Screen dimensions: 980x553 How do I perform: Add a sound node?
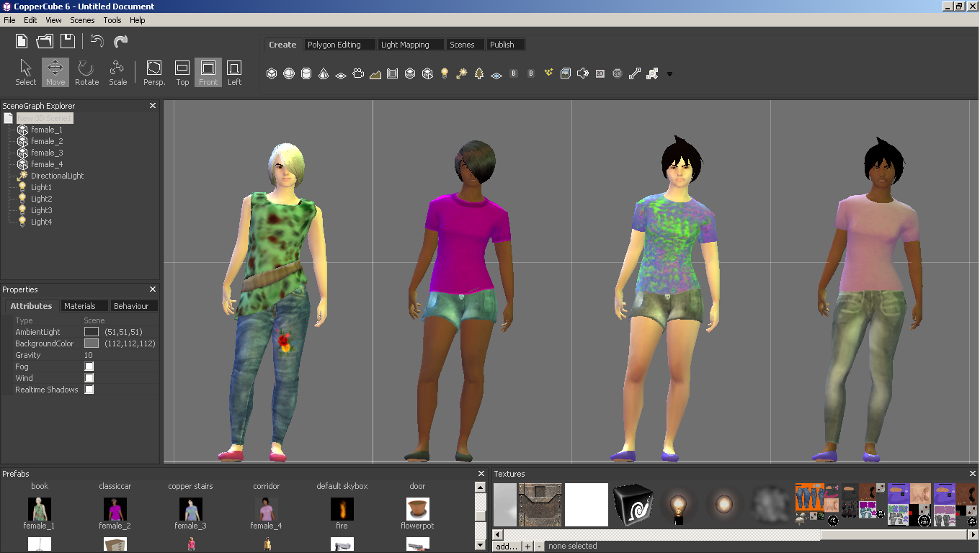coord(583,73)
